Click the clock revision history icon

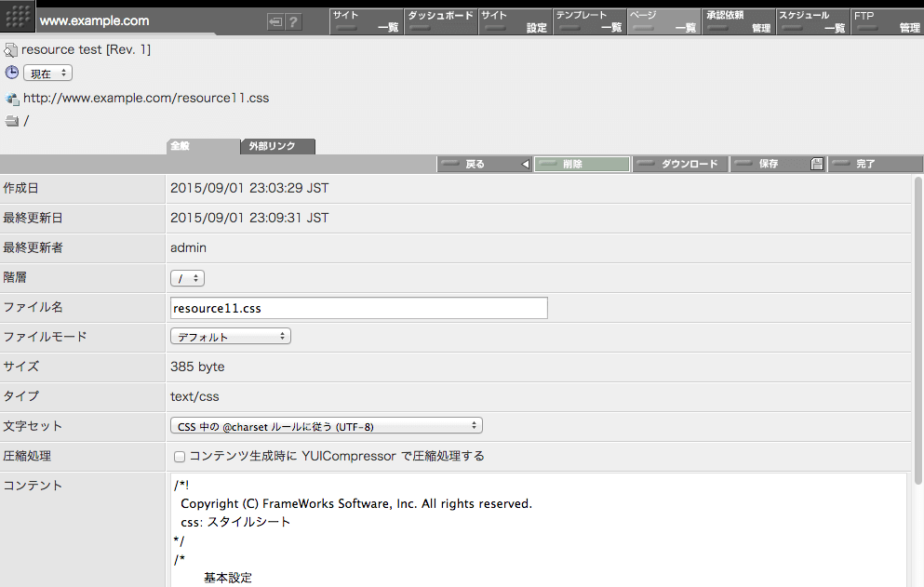point(11,73)
